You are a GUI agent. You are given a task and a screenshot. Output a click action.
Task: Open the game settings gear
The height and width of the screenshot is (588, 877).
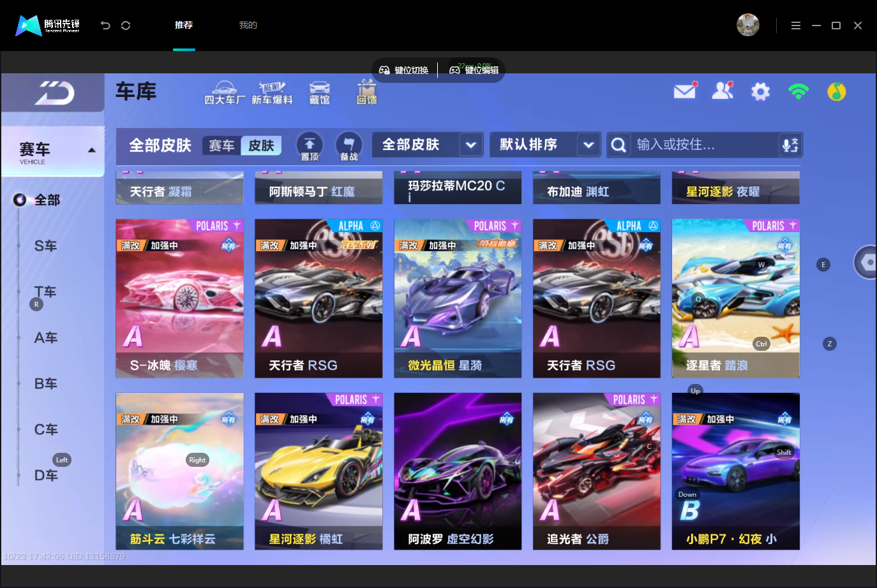pyautogui.click(x=760, y=92)
